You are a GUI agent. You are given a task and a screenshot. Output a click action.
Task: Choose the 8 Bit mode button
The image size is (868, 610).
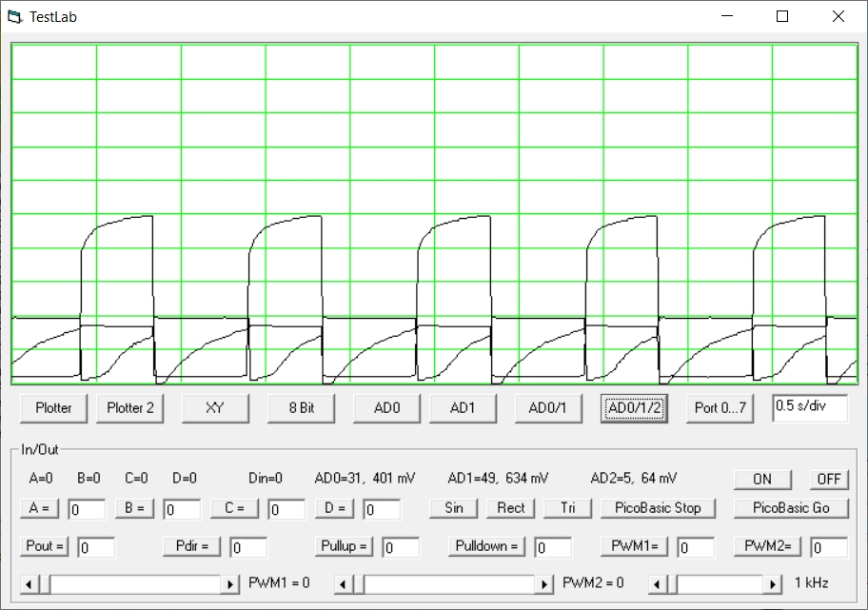(x=301, y=407)
